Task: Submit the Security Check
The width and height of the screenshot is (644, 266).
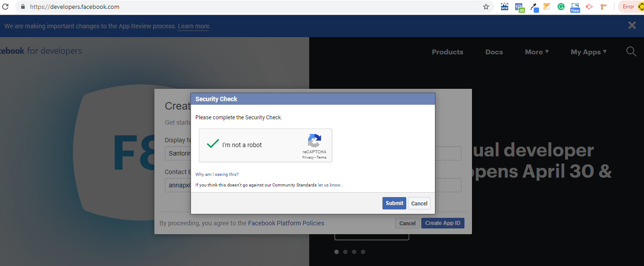Action: pos(394,203)
